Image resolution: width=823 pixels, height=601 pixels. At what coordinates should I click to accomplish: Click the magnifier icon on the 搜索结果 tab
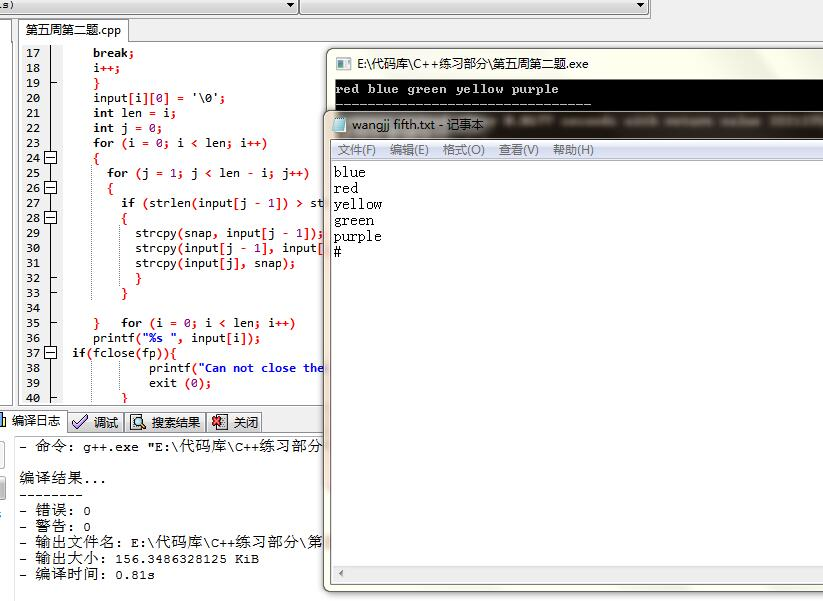tap(138, 422)
